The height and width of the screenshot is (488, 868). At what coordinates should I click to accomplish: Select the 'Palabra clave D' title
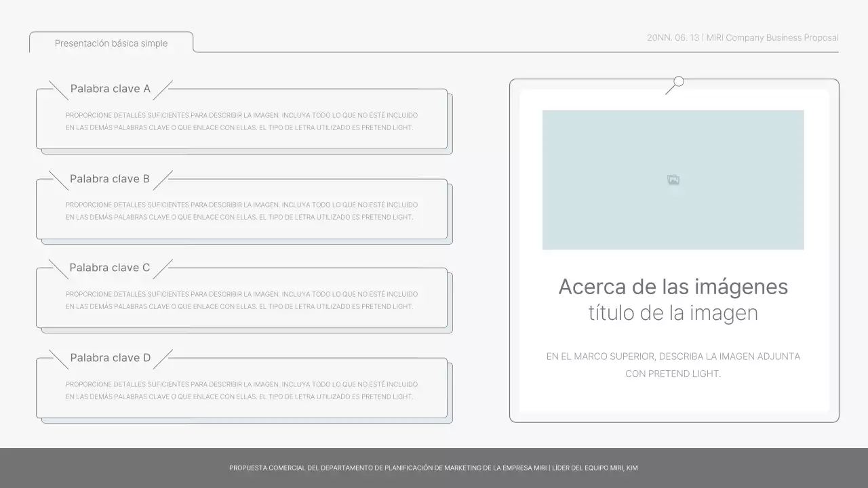coord(111,358)
